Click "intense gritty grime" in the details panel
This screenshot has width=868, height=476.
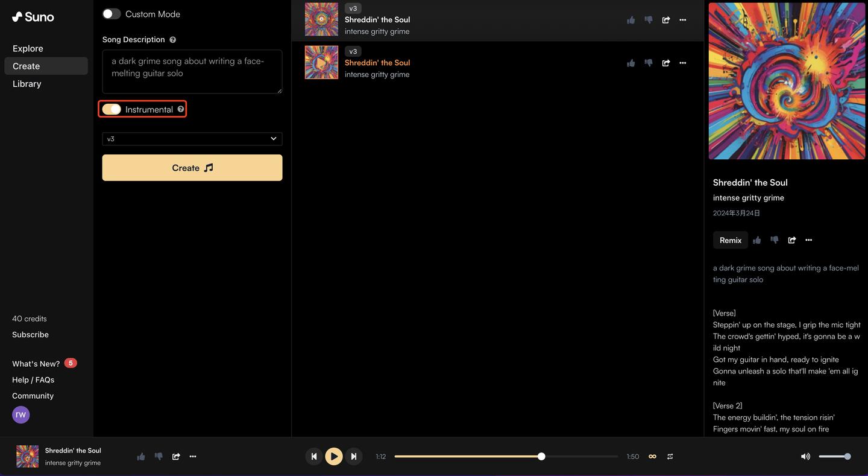[x=749, y=198]
